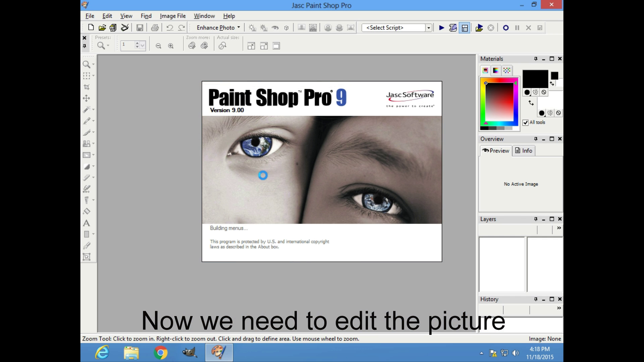Pin the Materials palette

[x=536, y=59]
